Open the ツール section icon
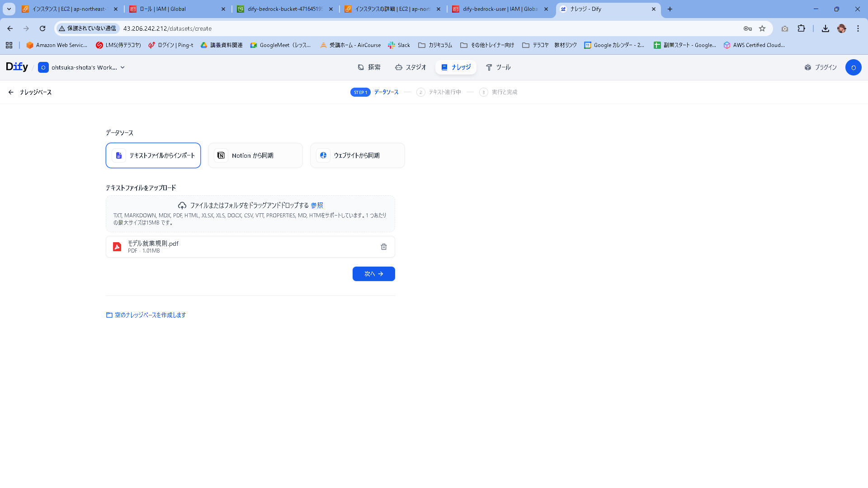 [x=489, y=67]
